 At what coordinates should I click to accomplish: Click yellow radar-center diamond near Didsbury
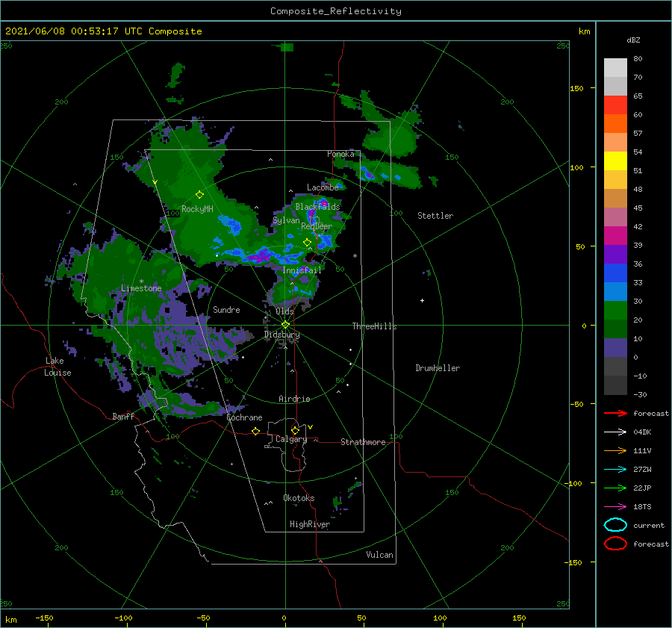pos(285,325)
